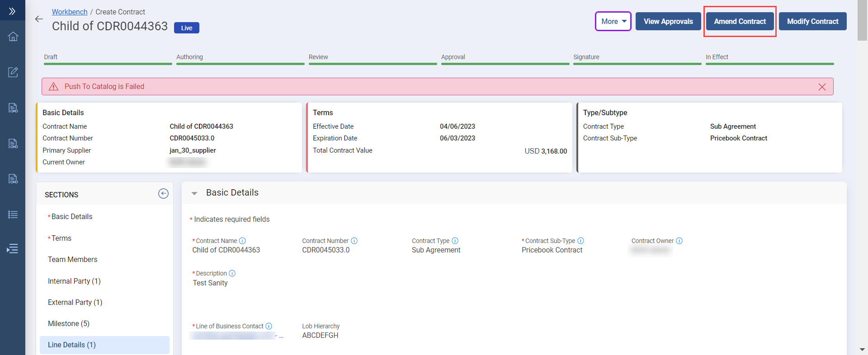This screenshot has width=868, height=355.
Task: Click the View Approvals button
Action: pos(668,21)
